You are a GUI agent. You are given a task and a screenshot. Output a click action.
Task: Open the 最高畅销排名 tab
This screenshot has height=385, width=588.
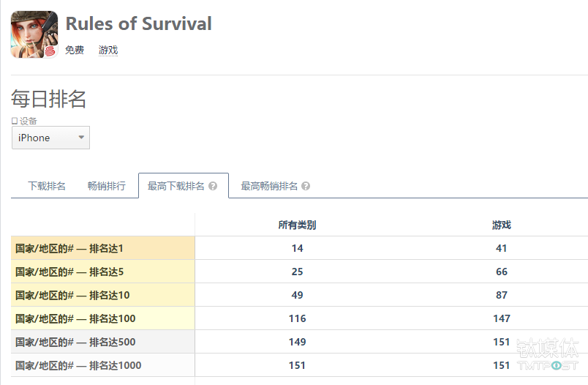pyautogui.click(x=275, y=186)
